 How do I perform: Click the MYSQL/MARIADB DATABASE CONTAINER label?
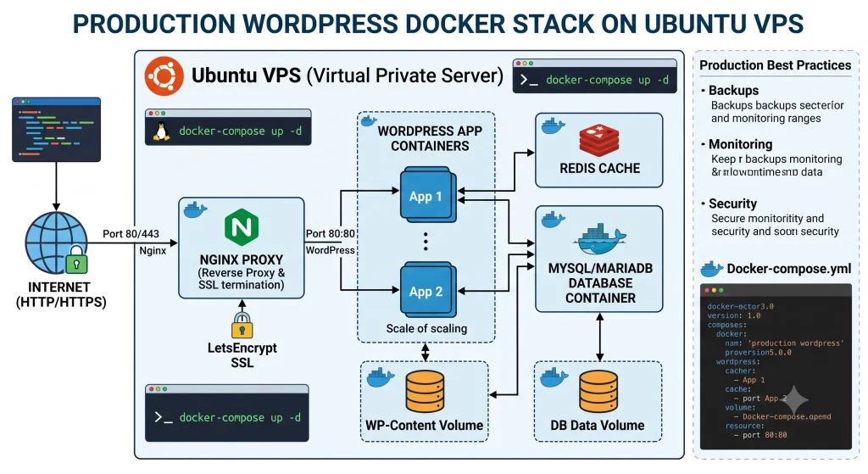tap(601, 283)
